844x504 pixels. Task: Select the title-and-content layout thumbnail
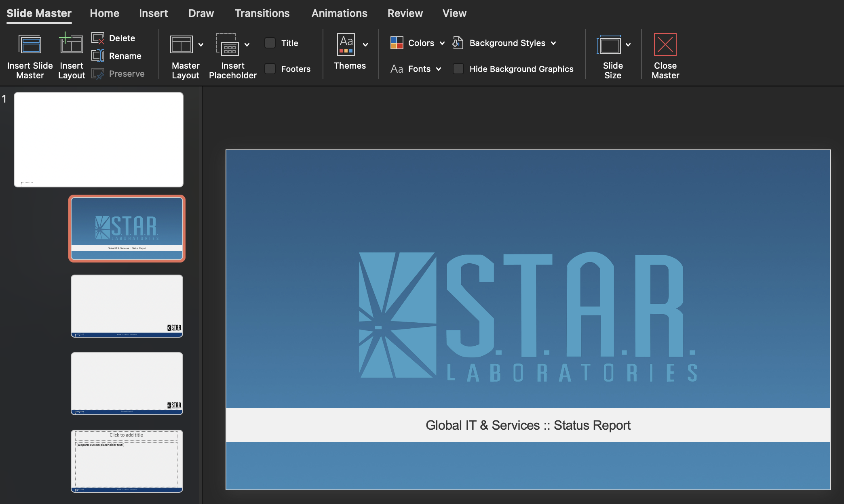click(127, 461)
